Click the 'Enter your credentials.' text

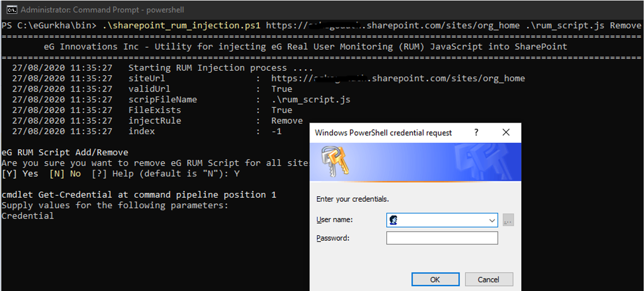(353, 199)
